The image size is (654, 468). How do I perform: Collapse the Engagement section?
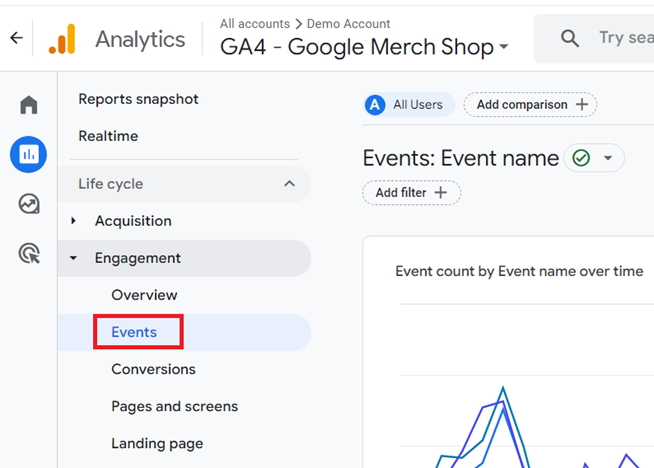tap(73, 258)
